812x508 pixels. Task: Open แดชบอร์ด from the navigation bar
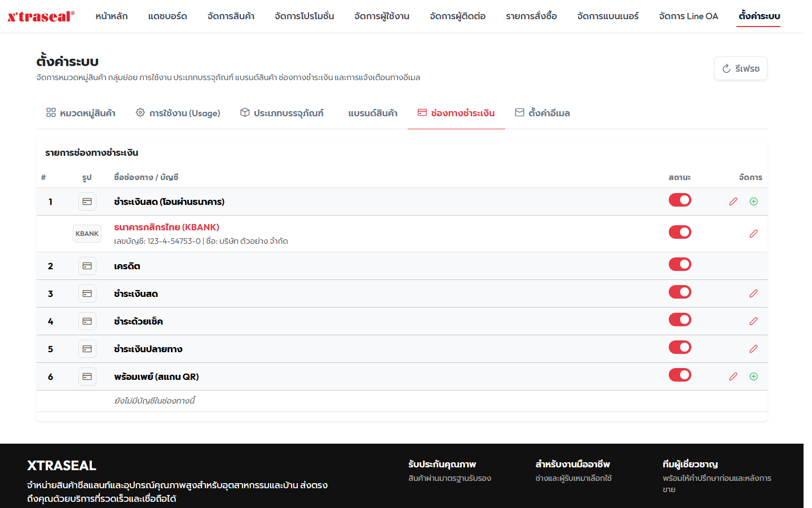167,16
